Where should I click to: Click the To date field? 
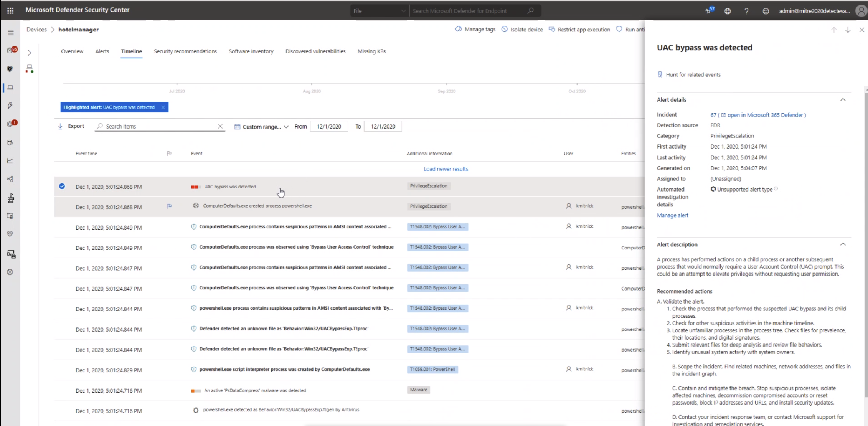pos(383,127)
